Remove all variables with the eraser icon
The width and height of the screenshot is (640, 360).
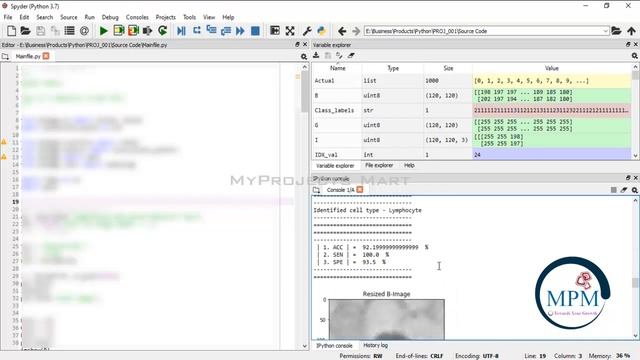(351, 55)
